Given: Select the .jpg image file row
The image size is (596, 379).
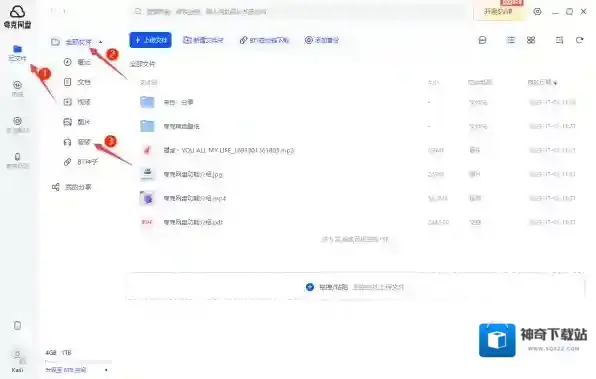Looking at the screenshot, I should 357,174.
